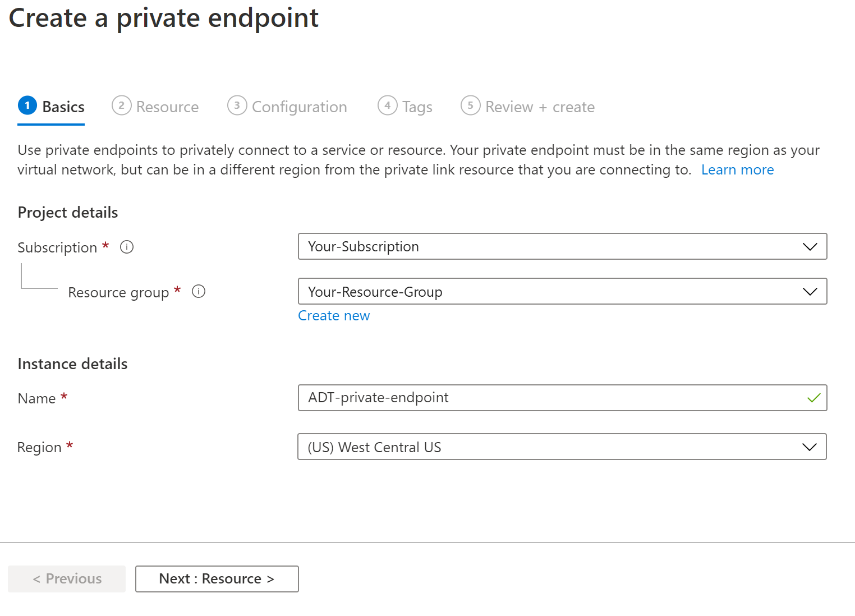855x616 pixels.
Task: Expand Resource group list via chevron arrow
Action: click(x=810, y=292)
